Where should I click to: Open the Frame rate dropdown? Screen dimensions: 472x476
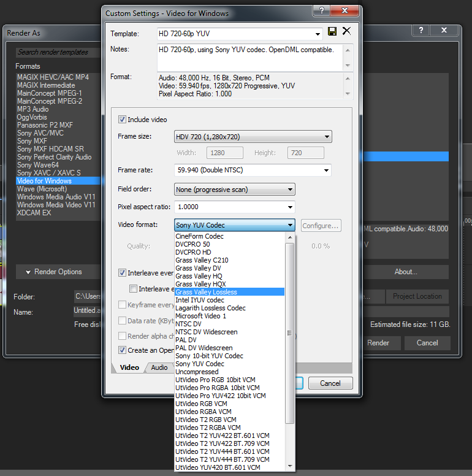253,171
